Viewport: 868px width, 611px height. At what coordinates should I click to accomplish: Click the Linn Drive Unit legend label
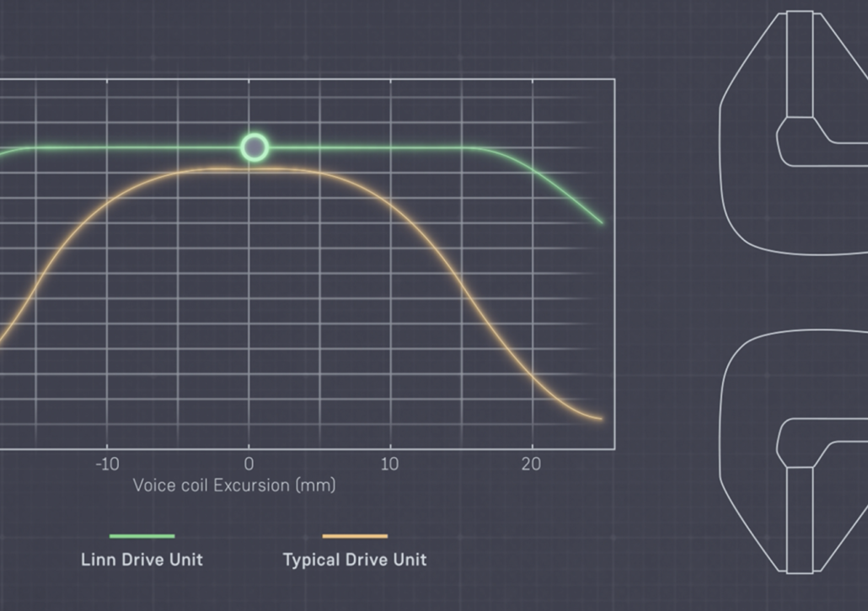coord(142,560)
